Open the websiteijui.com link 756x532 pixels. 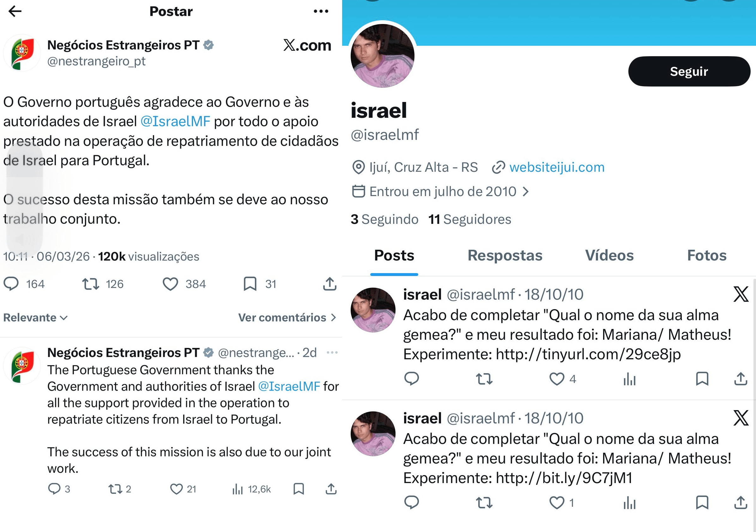(557, 167)
